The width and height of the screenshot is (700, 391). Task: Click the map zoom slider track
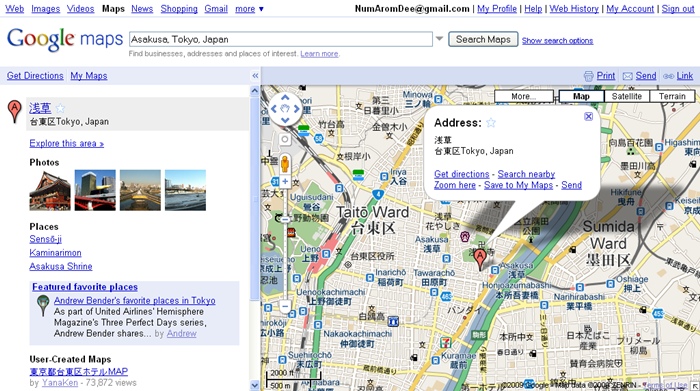coord(285,243)
